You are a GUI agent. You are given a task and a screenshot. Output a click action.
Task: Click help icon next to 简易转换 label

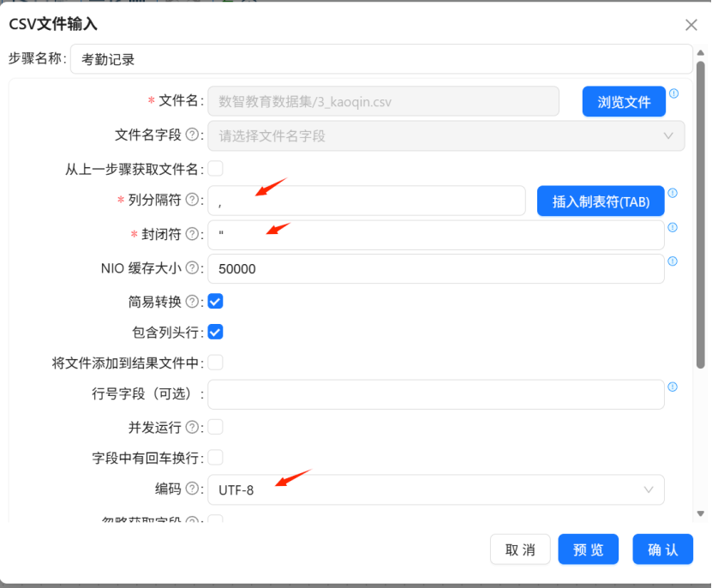coord(193,301)
